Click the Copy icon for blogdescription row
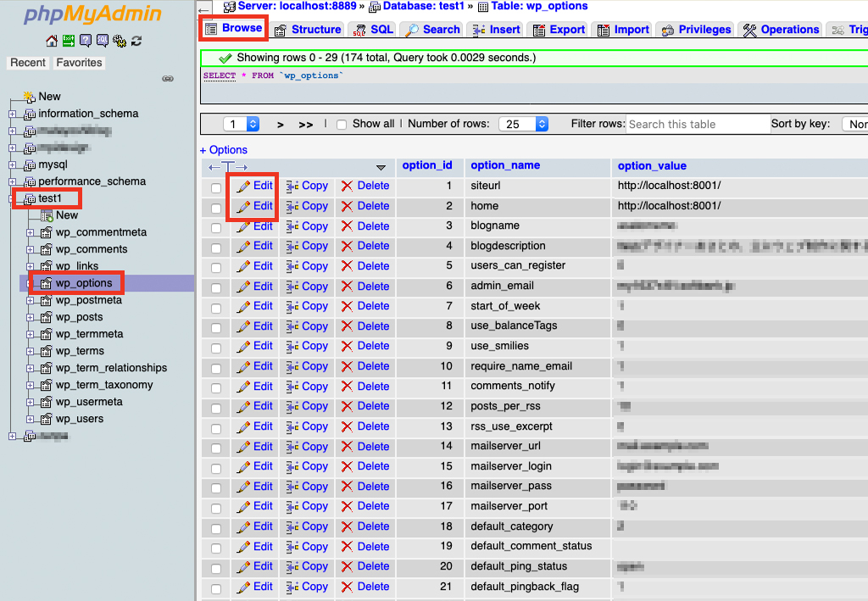This screenshot has height=601, width=868. [x=292, y=247]
